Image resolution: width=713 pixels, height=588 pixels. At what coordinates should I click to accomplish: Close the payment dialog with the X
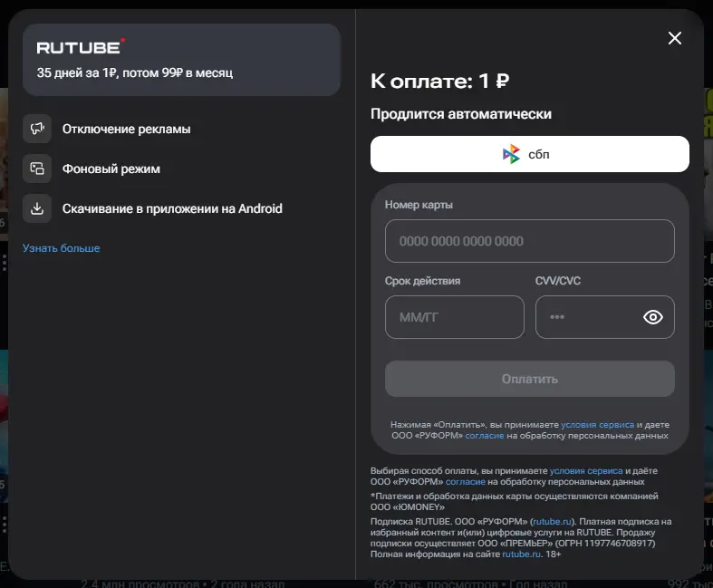[x=675, y=38]
